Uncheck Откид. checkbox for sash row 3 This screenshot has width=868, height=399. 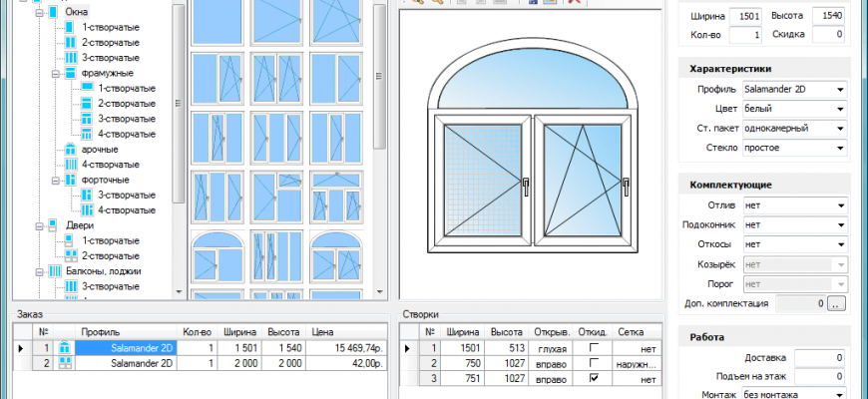click(594, 379)
